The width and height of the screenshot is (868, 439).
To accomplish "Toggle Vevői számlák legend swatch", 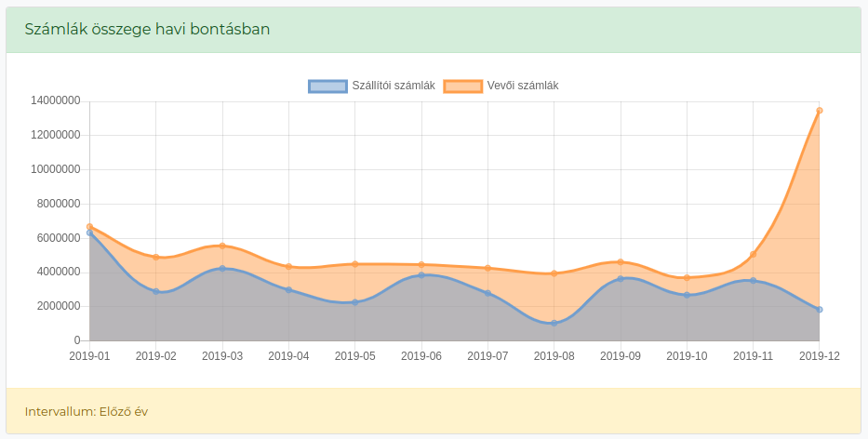I will tap(462, 86).
